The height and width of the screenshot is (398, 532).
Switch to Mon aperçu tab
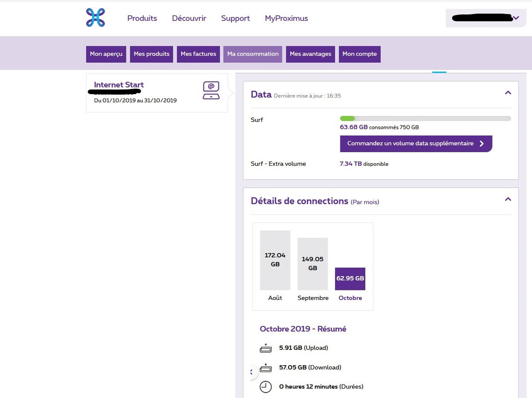coord(106,54)
